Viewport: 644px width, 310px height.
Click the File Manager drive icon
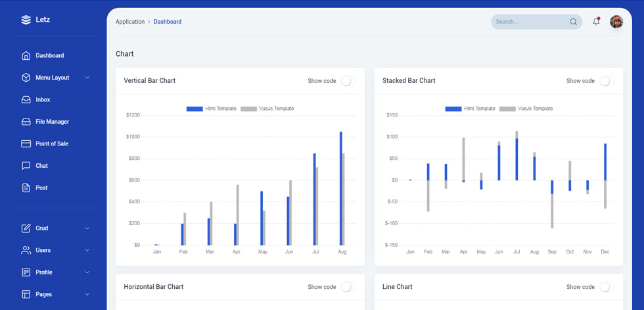click(x=26, y=122)
